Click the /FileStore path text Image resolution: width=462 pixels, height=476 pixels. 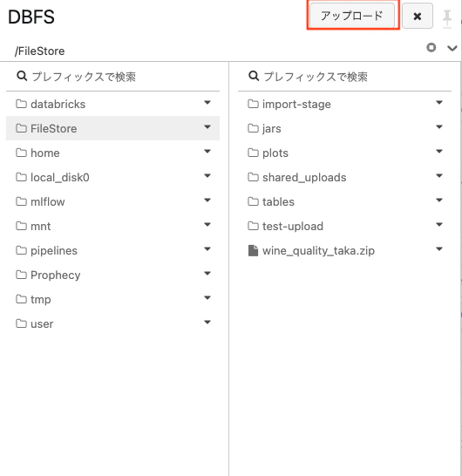[x=40, y=51]
